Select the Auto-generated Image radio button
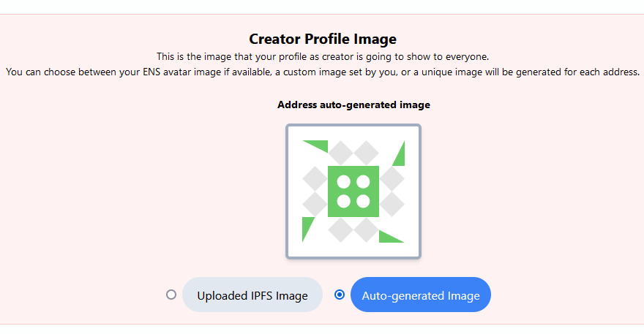 pos(340,295)
